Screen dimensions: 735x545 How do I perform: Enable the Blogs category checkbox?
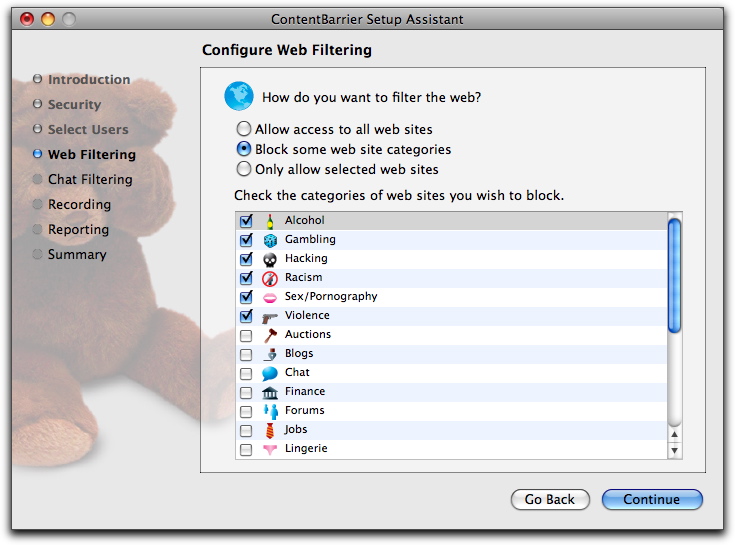tap(246, 354)
